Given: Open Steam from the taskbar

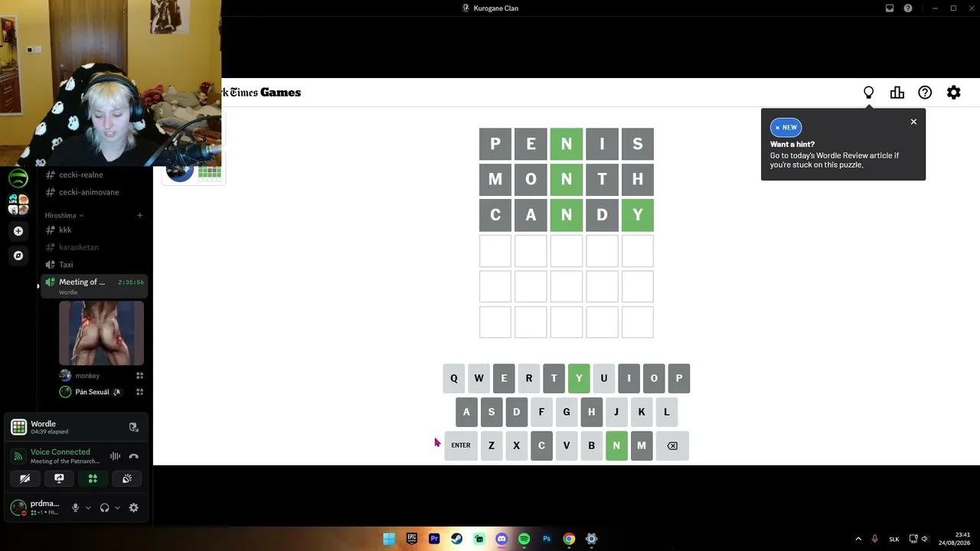Looking at the screenshot, I should tap(456, 539).
